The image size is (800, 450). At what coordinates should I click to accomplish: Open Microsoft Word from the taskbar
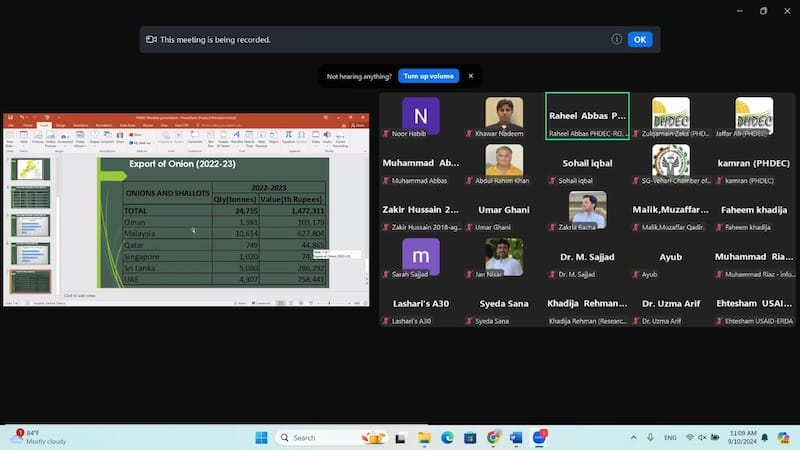coord(516,437)
